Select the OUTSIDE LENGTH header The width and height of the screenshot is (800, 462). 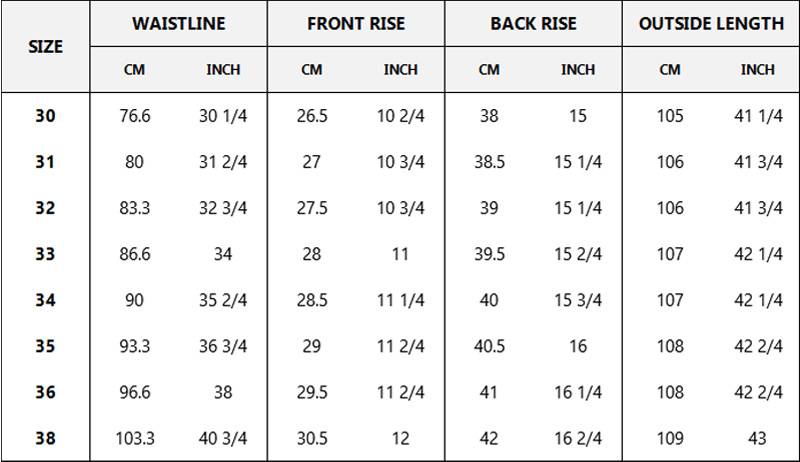coord(711,23)
